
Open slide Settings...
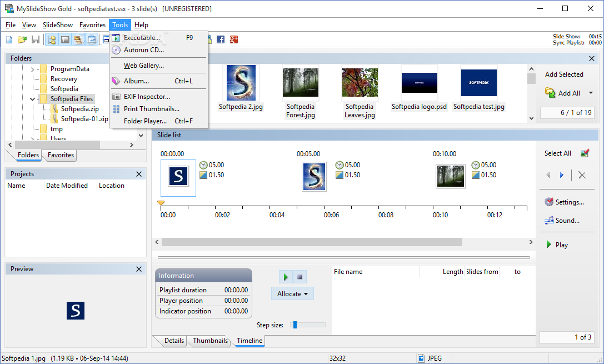coord(565,202)
